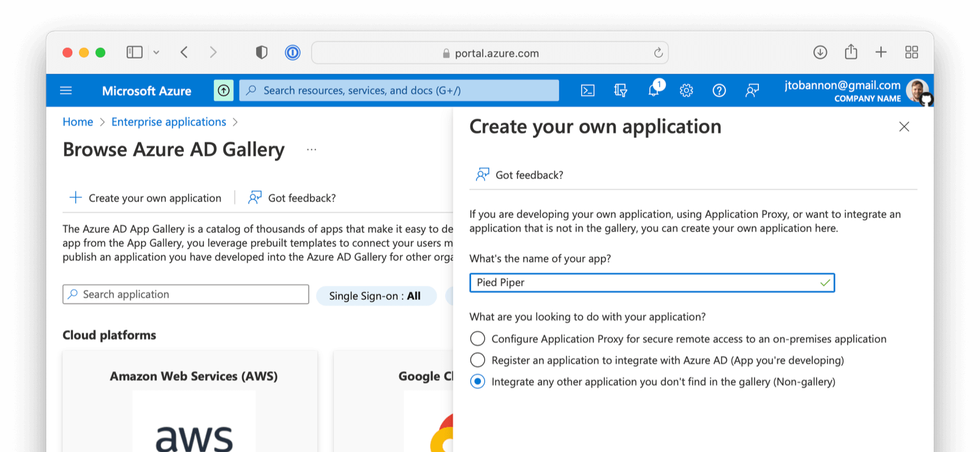Screen dimensions: 980x452
Task: Show Safari tab overview grid
Action: pyautogui.click(x=911, y=53)
